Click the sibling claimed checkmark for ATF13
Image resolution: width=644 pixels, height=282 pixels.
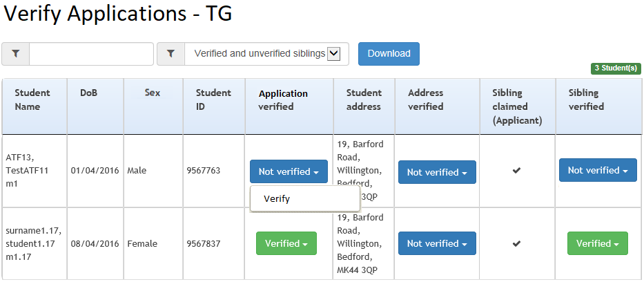(x=517, y=171)
